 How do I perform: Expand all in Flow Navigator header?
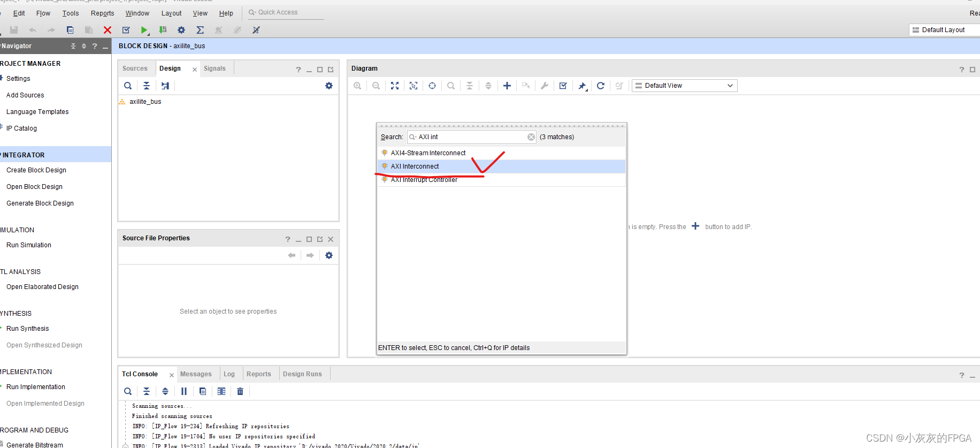pyautogui.click(x=84, y=46)
